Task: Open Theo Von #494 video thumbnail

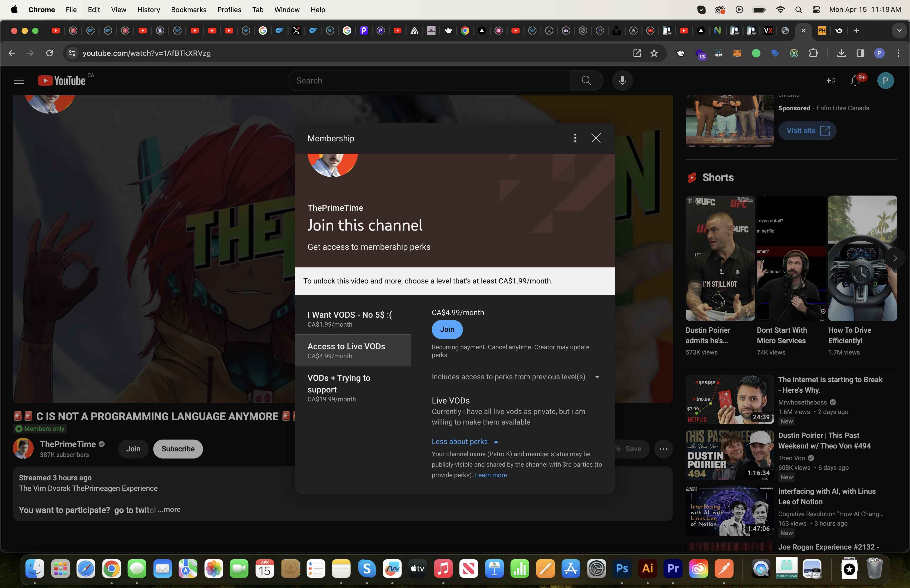Action: pyautogui.click(x=730, y=455)
